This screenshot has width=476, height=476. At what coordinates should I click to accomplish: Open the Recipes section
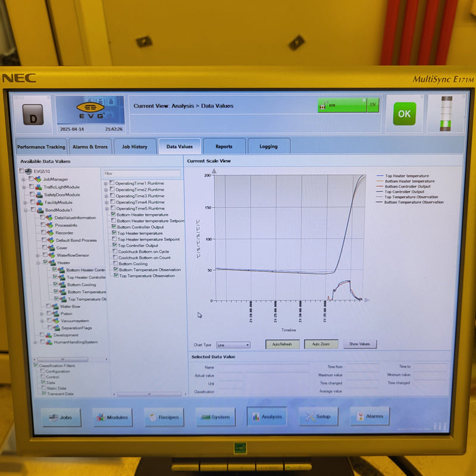point(164,417)
